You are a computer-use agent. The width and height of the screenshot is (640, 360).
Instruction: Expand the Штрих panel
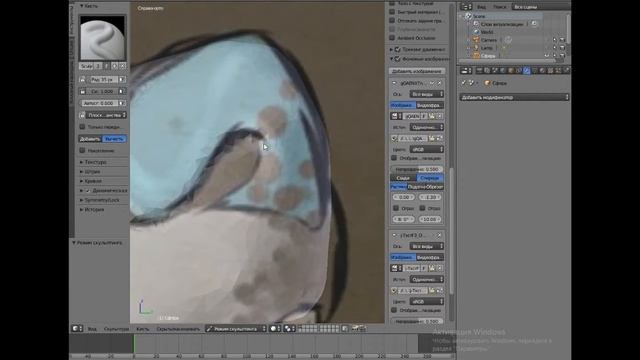pyautogui.click(x=92, y=171)
